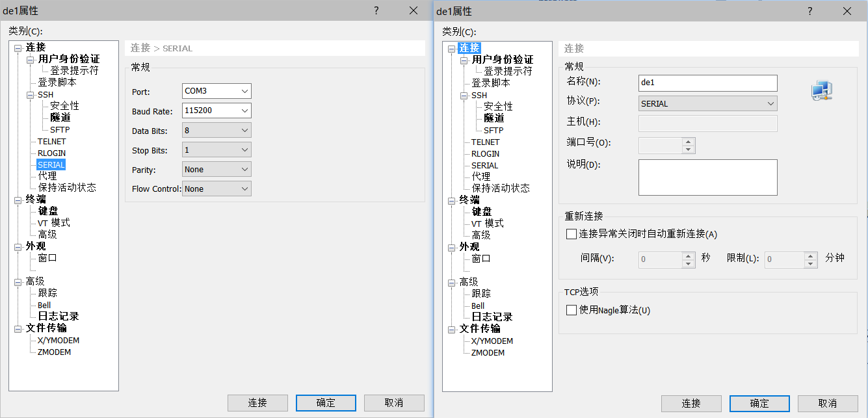Enable 连接异常关闭时自动重新连接 checkbox

pyautogui.click(x=570, y=234)
